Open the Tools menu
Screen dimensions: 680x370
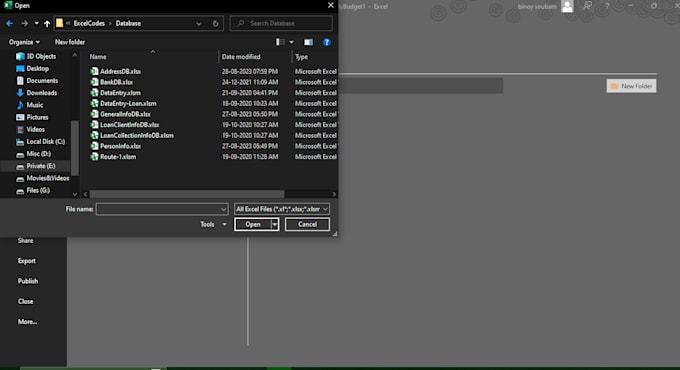213,224
